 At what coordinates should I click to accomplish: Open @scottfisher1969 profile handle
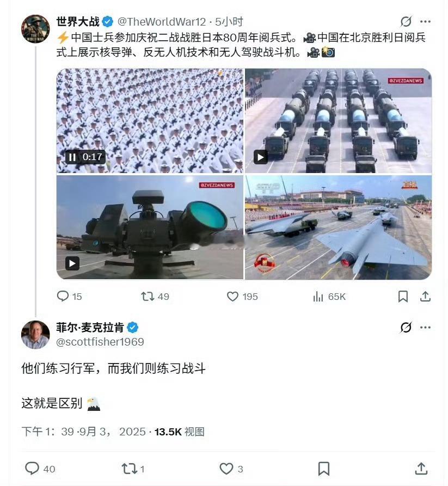100,342
